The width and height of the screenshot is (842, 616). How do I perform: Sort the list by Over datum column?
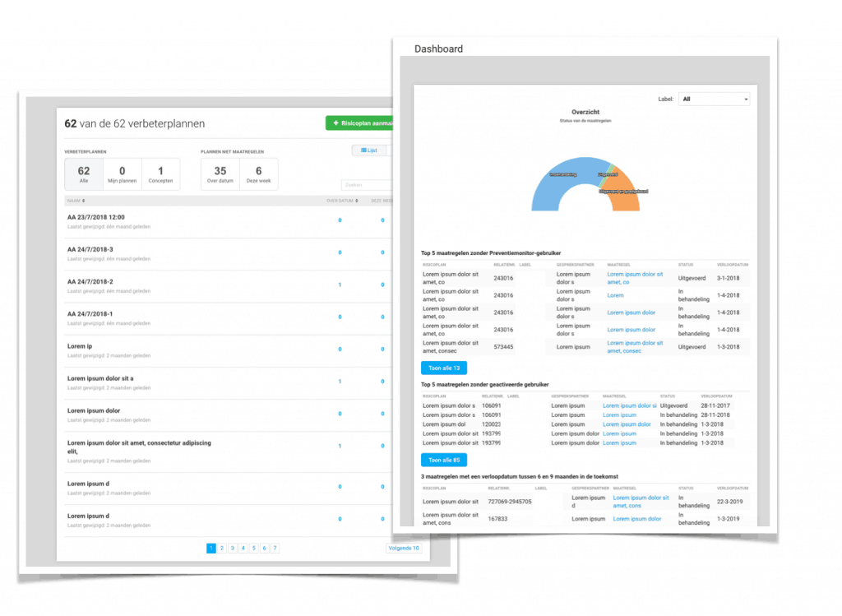pyautogui.click(x=341, y=200)
